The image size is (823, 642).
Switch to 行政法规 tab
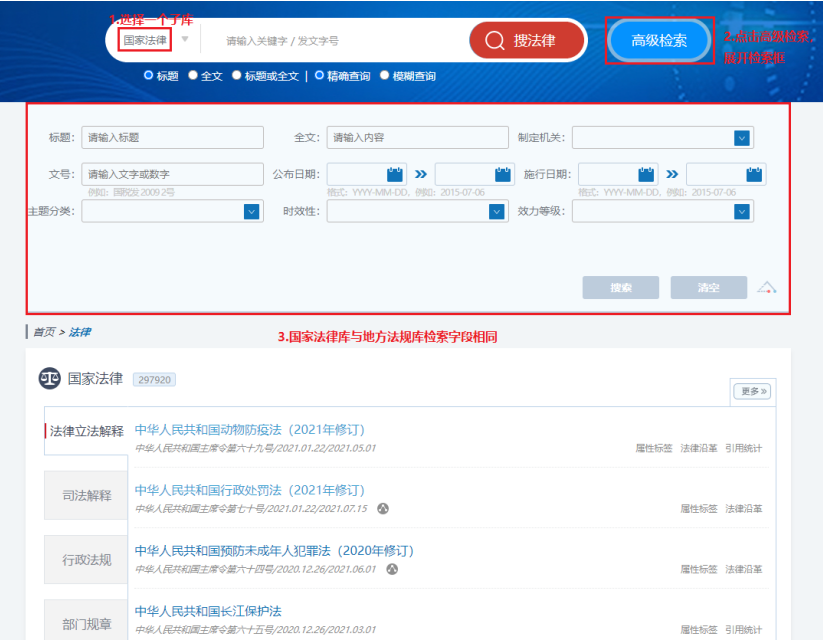(x=86, y=560)
